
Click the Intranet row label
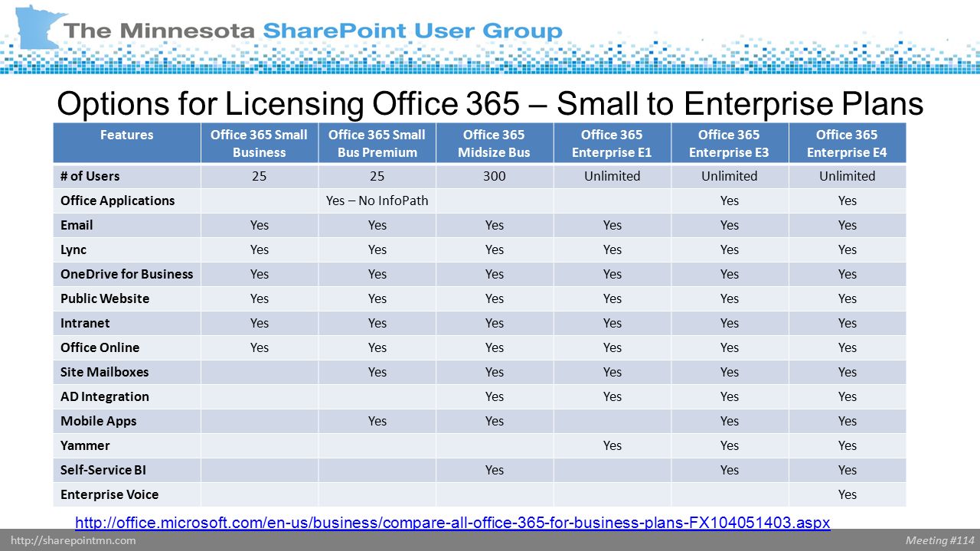pos(85,323)
